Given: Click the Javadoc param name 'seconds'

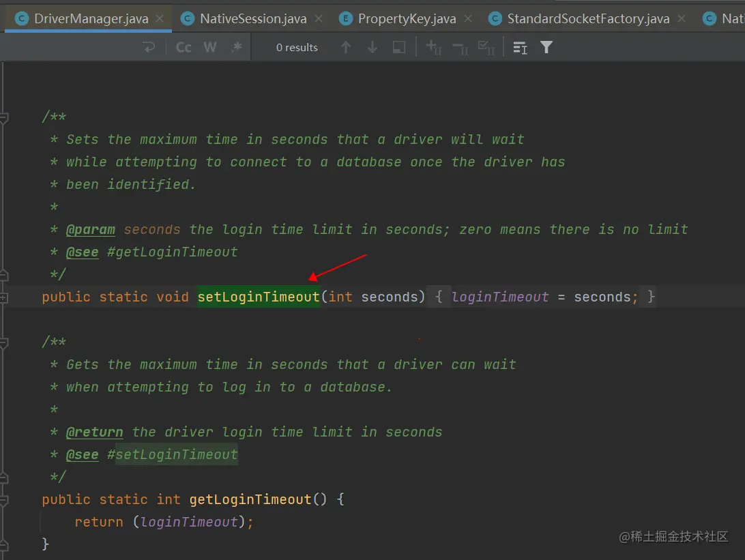Looking at the screenshot, I should click(152, 230).
